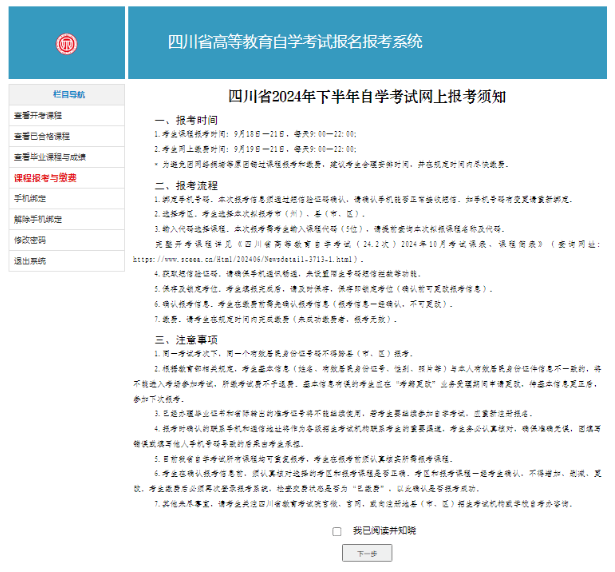Screen dimensions: 615x572
Task: Click the 二、报考流程 section heading
Action: pos(181,186)
